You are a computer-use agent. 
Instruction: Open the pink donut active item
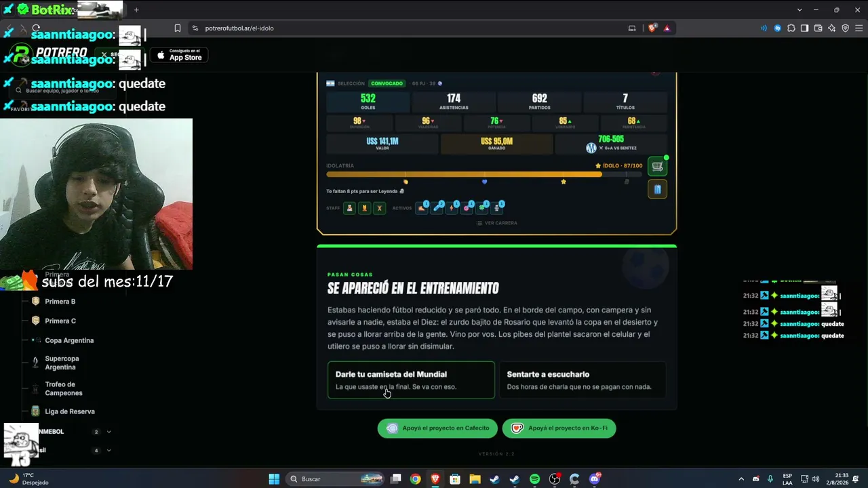[467, 207]
